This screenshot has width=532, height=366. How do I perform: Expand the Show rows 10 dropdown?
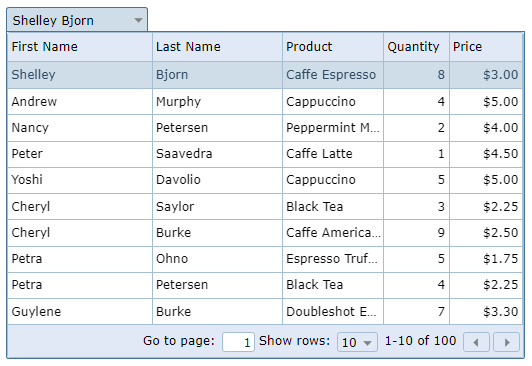357,342
